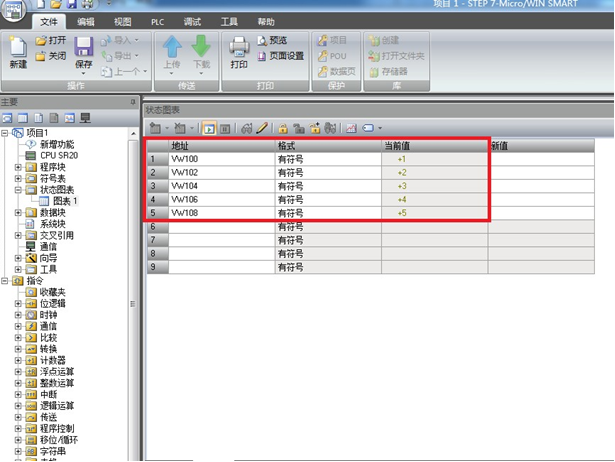Click the last monitor icon in 主要 toolbar
Image resolution: width=615 pixels, height=462 pixels.
85,118
